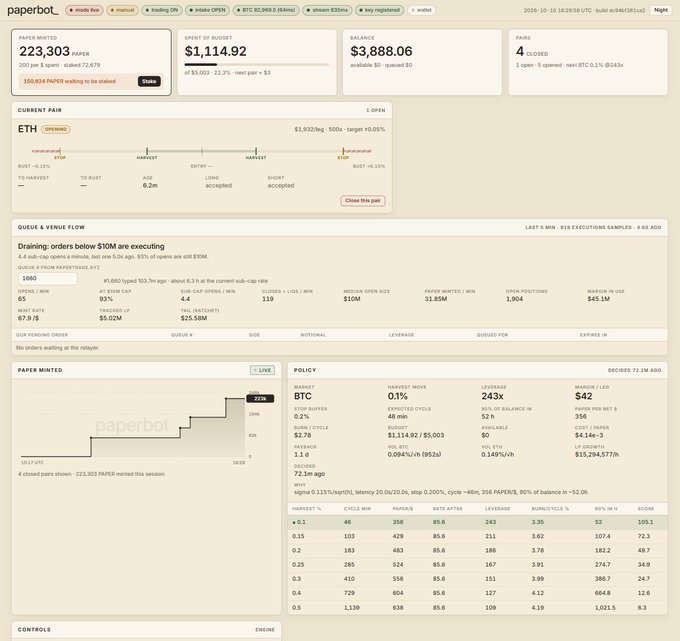Click the LIVE chart toggle
This screenshot has height=641, width=680.
click(x=262, y=370)
